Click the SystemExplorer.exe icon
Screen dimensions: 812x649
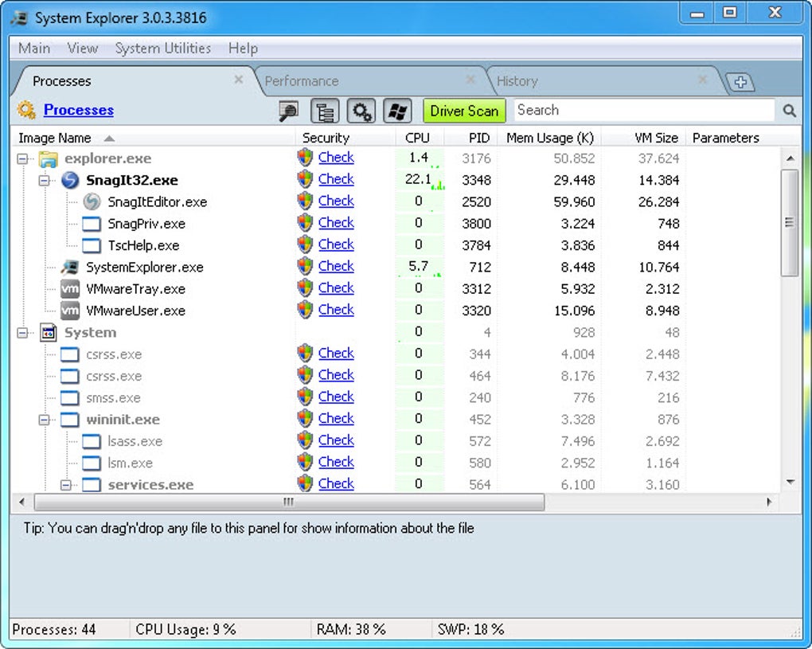(x=70, y=268)
